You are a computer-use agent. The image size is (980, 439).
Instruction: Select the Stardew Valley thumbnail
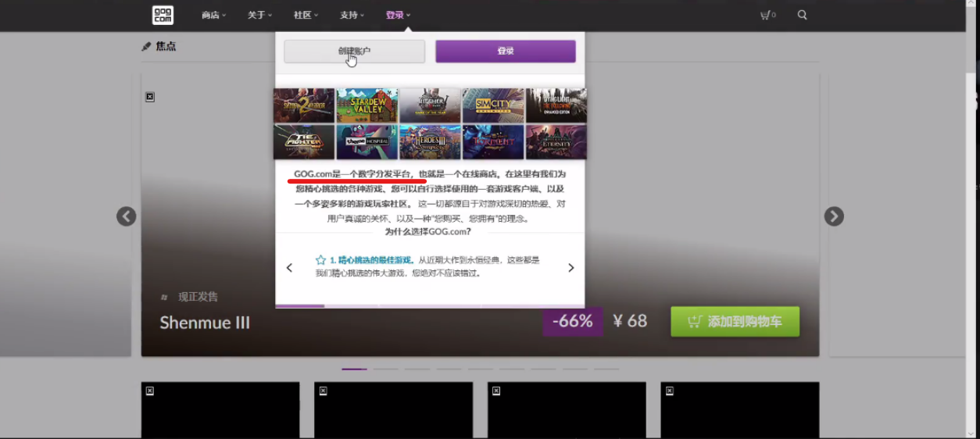(x=367, y=105)
